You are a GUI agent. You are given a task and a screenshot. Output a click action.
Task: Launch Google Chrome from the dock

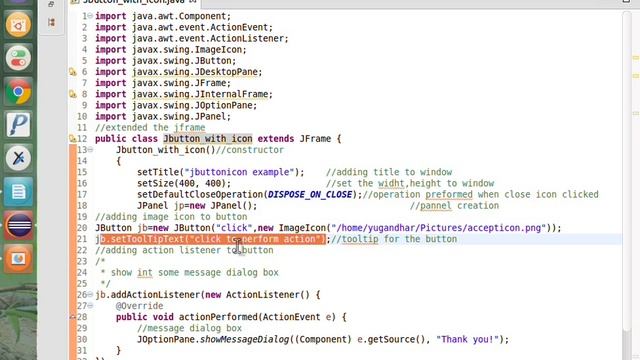pos(18,91)
